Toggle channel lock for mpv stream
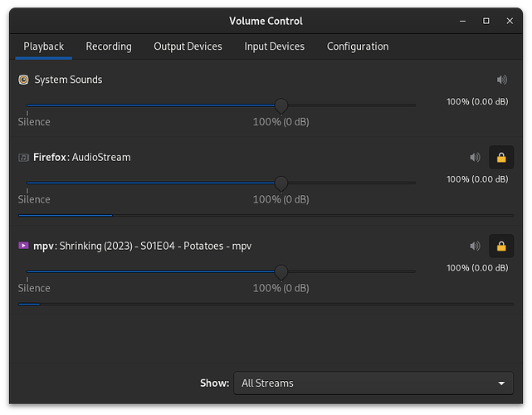The width and height of the screenshot is (532, 415). 501,246
